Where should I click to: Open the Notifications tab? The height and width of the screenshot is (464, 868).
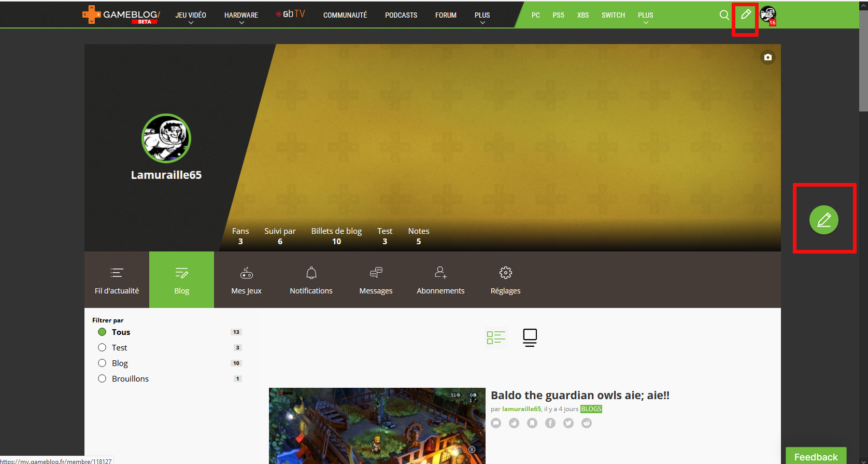click(x=311, y=280)
